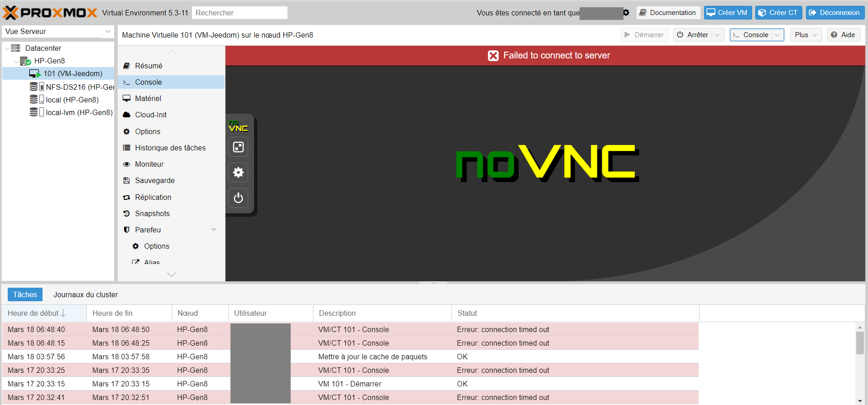
Task: Collapse the Datacenter tree node
Action: [7, 48]
